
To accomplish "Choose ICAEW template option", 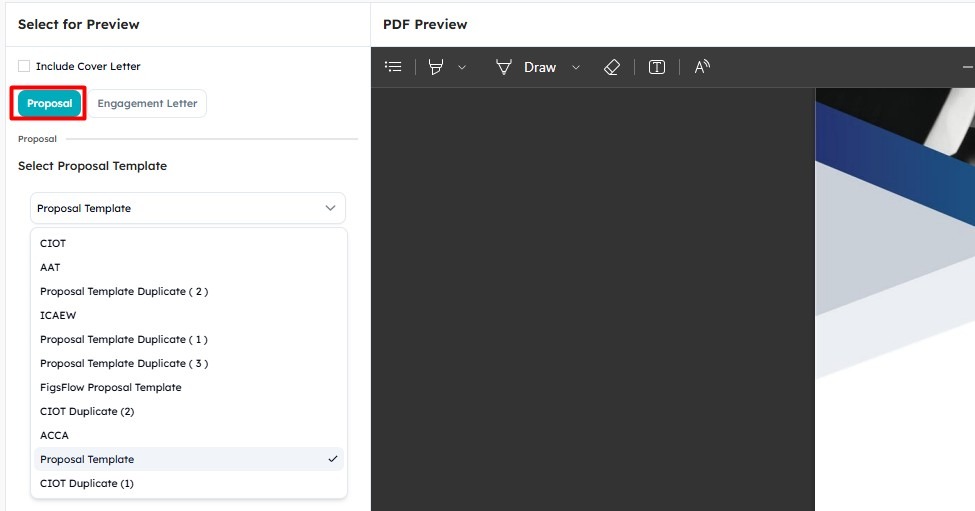I will [x=188, y=315].
